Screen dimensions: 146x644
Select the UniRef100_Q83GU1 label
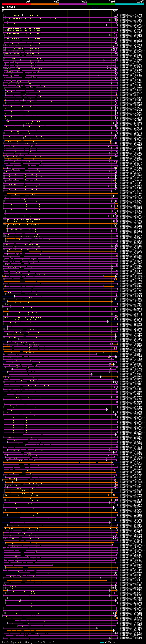point(131,256)
